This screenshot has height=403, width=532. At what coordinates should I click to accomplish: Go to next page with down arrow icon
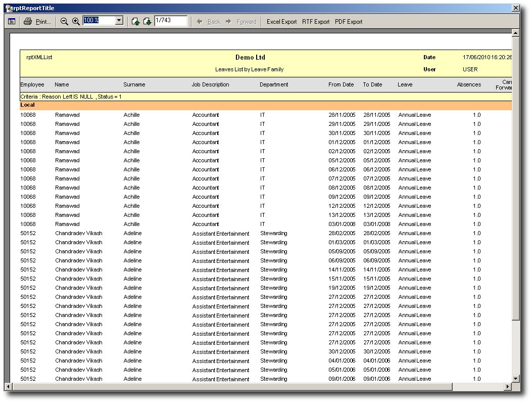tap(147, 22)
